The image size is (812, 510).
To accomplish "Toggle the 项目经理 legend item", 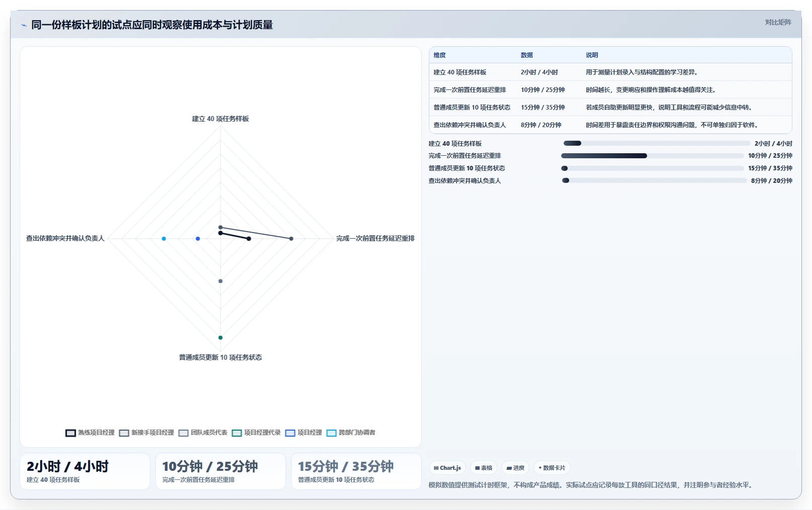I will 303,433.
